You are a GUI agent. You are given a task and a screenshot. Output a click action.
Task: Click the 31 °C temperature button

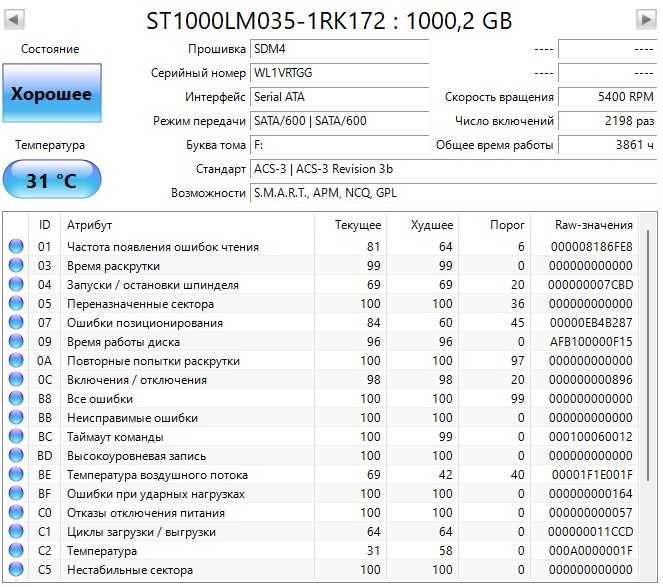click(x=52, y=179)
